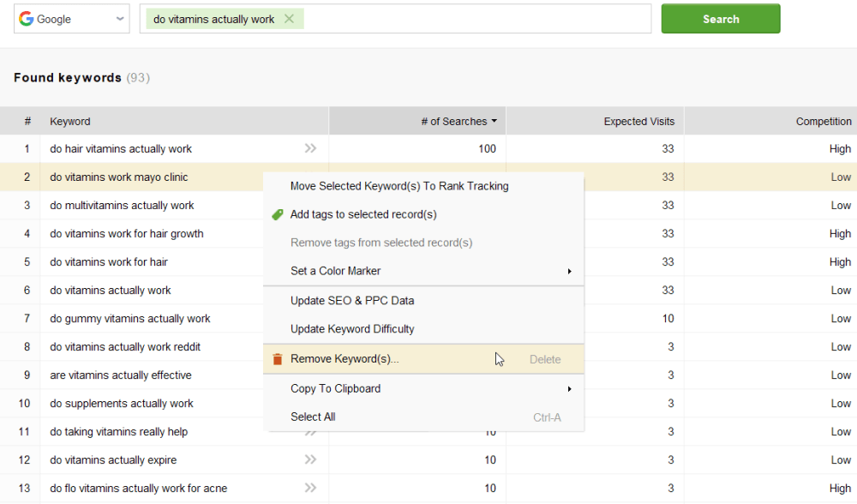Choose Select All in the context menu
The width and height of the screenshot is (857, 504).
(x=423, y=417)
